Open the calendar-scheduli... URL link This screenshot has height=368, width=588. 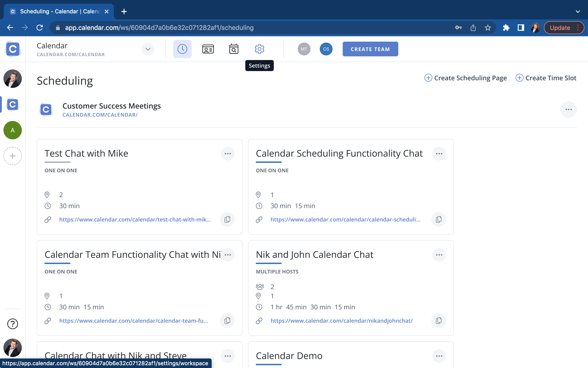345,219
